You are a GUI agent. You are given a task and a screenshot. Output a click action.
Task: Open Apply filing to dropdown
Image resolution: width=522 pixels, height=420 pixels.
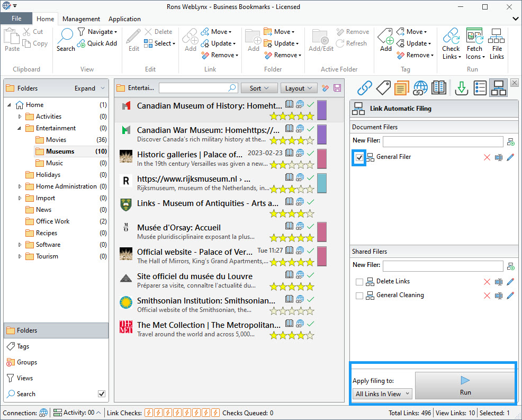[x=382, y=394]
